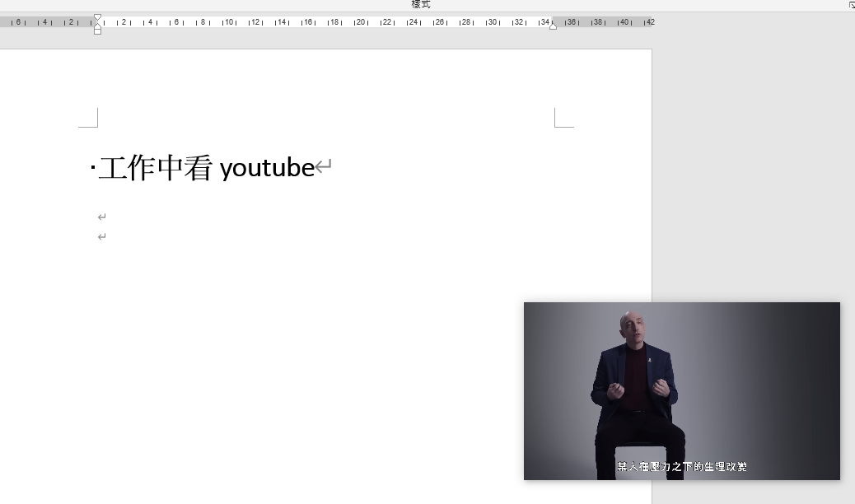Click the hanging indent triangle on ruler
The width and height of the screenshot is (855, 504).
98,25
